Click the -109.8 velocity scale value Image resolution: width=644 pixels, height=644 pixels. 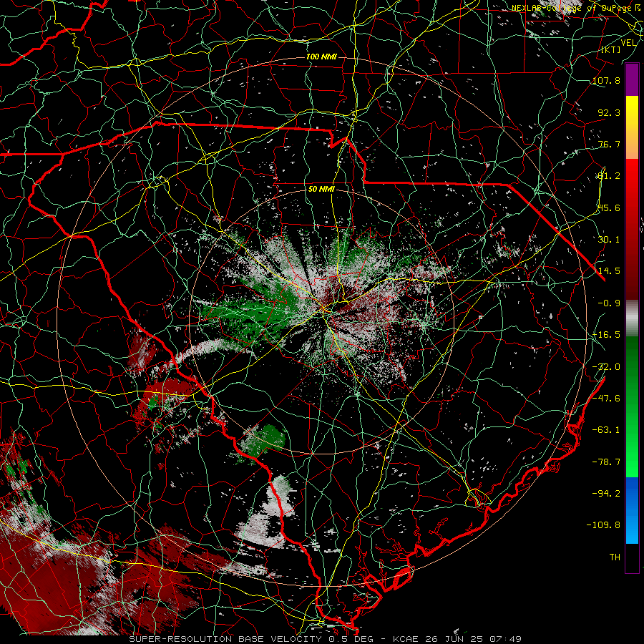tap(603, 525)
